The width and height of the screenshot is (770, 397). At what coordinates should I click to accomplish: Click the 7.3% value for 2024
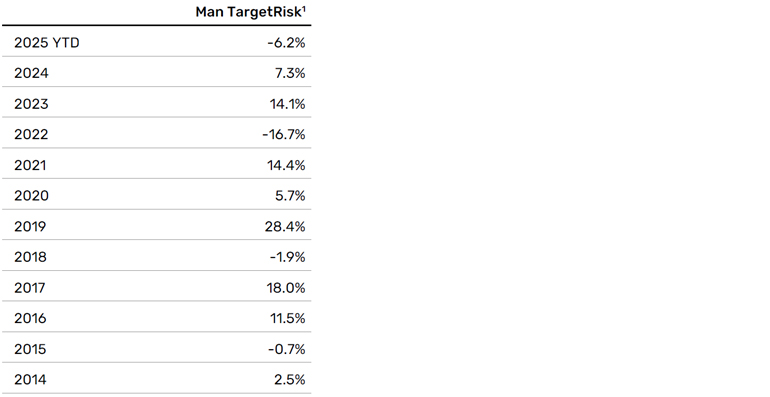(290, 73)
